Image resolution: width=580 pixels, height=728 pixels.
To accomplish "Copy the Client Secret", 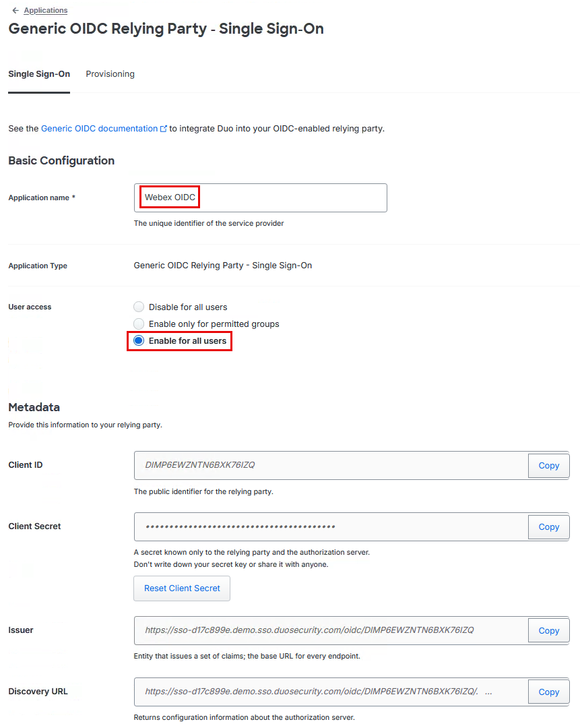I will coord(548,527).
